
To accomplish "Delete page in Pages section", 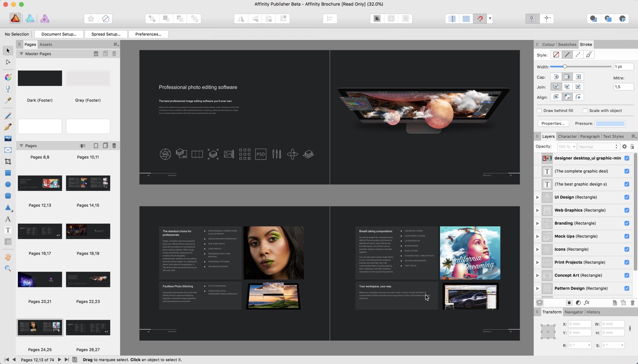I will point(114,146).
